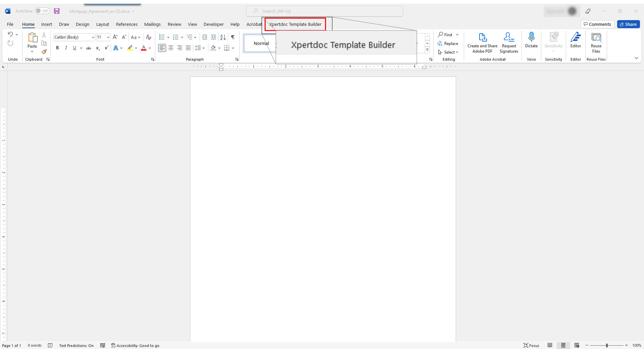Open Font dialog launcher
The height and width of the screenshot is (349, 644).
tap(153, 59)
